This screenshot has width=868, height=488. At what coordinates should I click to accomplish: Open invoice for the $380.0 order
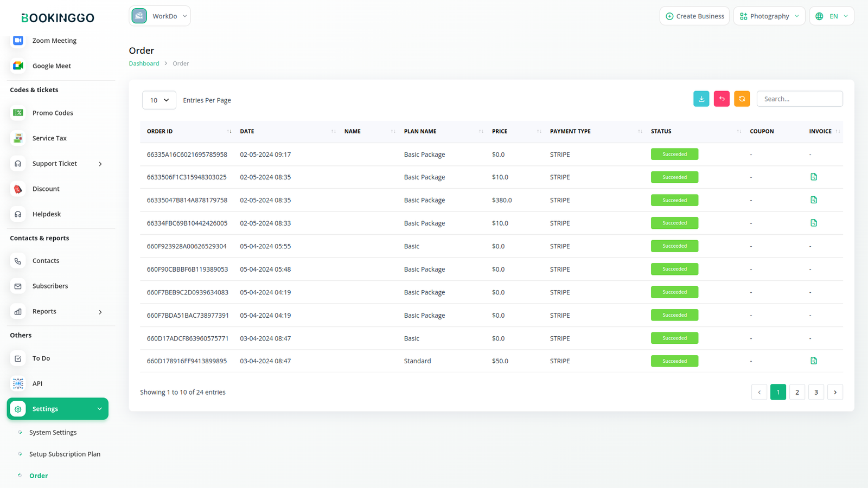[x=813, y=200]
